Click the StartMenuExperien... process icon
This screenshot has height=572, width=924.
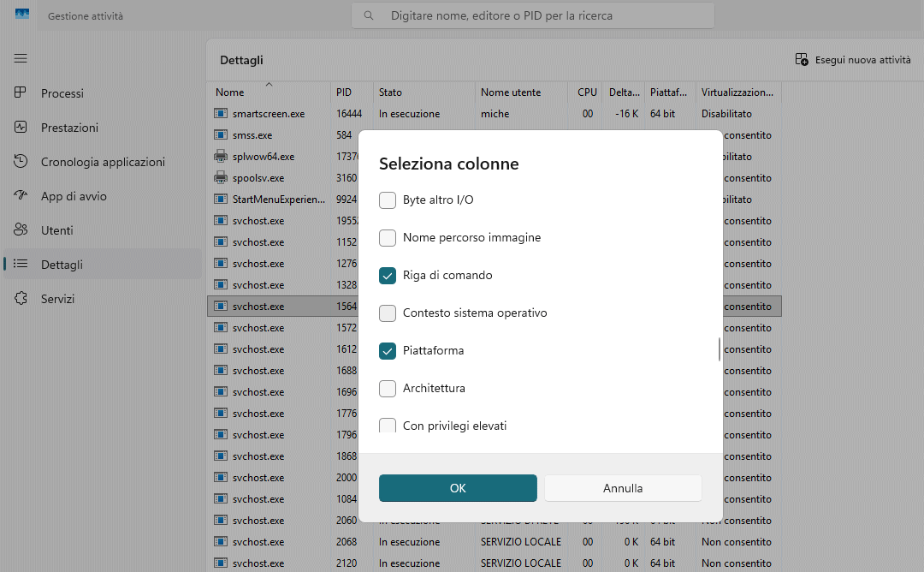point(221,199)
